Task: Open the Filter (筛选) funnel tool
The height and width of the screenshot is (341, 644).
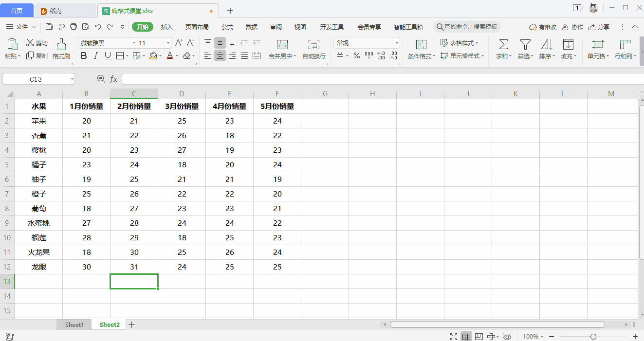Action: pyautogui.click(x=525, y=45)
